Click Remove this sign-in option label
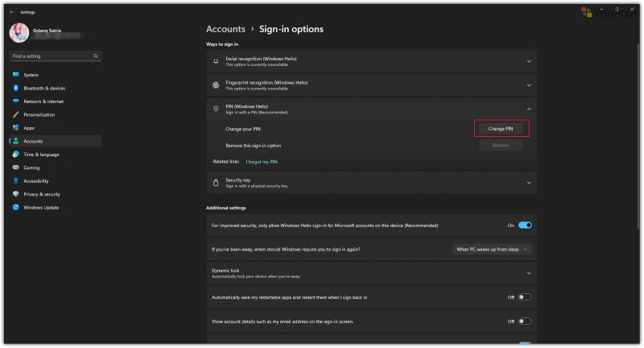644x348 pixels. tap(254, 146)
